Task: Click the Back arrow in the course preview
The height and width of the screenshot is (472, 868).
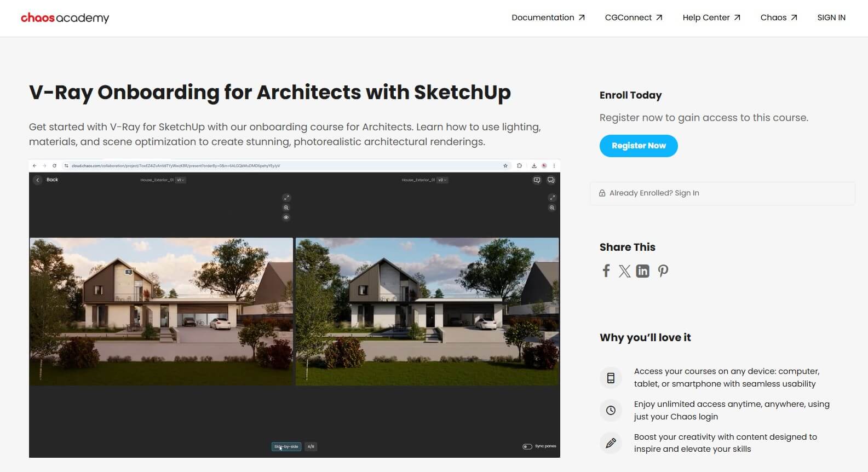Action: [38, 180]
